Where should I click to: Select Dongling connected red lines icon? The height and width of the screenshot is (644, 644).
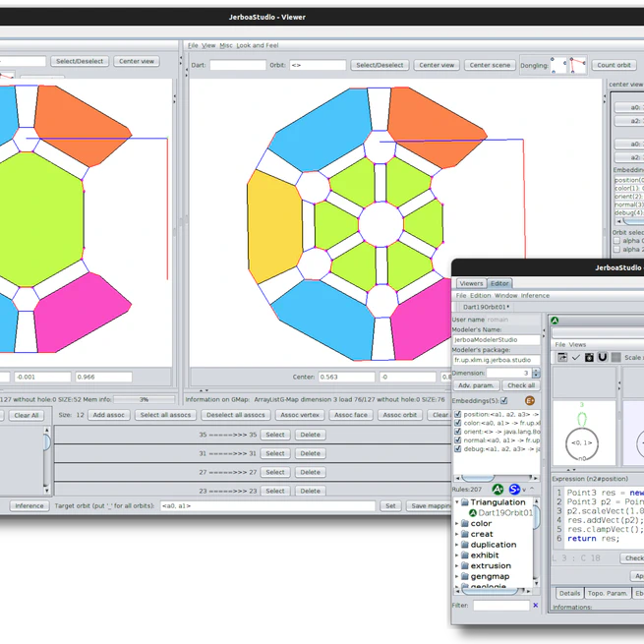point(578,65)
